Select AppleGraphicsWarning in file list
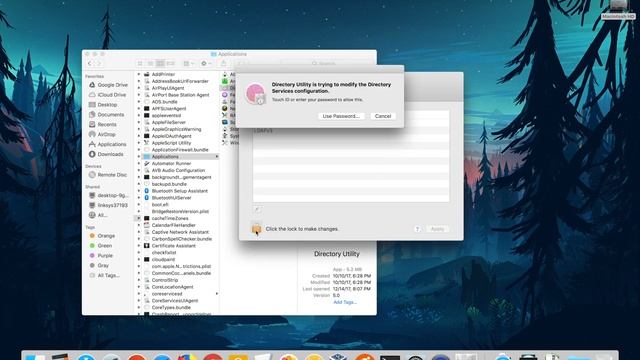 [x=172, y=129]
